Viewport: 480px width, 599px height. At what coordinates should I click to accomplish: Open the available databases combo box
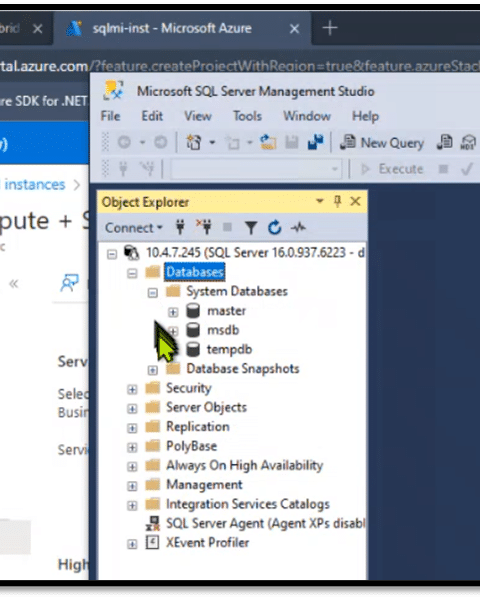click(x=255, y=169)
